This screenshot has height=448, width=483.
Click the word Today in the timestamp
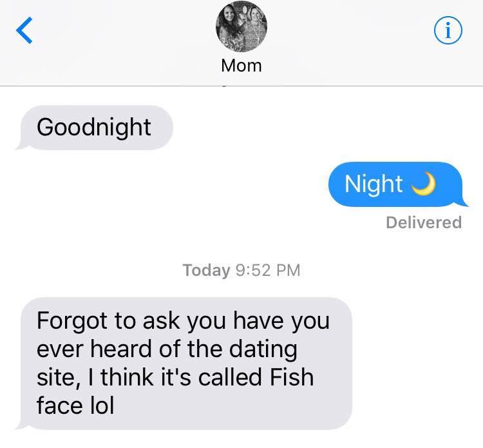tap(206, 270)
